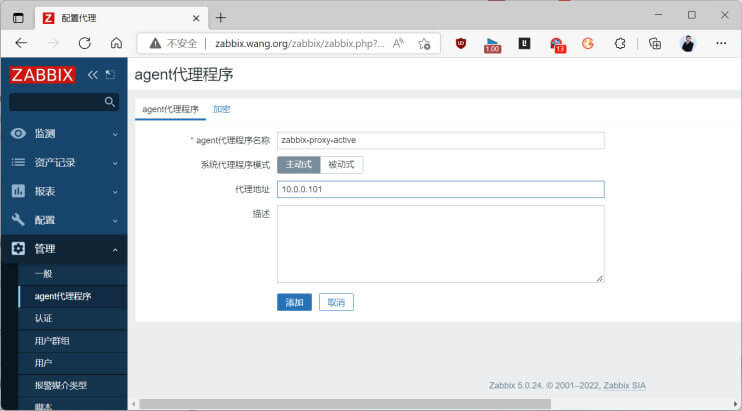
Task: Open browser settings ellipsis menu
Action: (721, 44)
